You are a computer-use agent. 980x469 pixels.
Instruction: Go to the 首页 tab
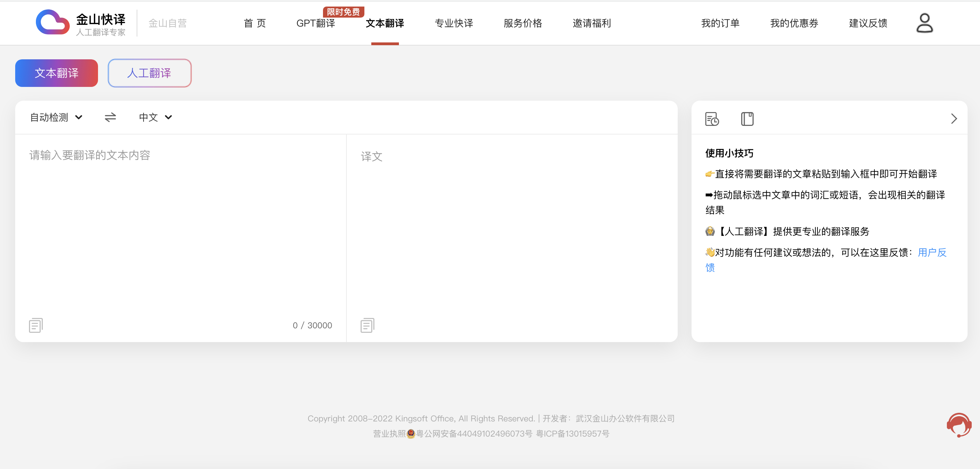pos(255,23)
